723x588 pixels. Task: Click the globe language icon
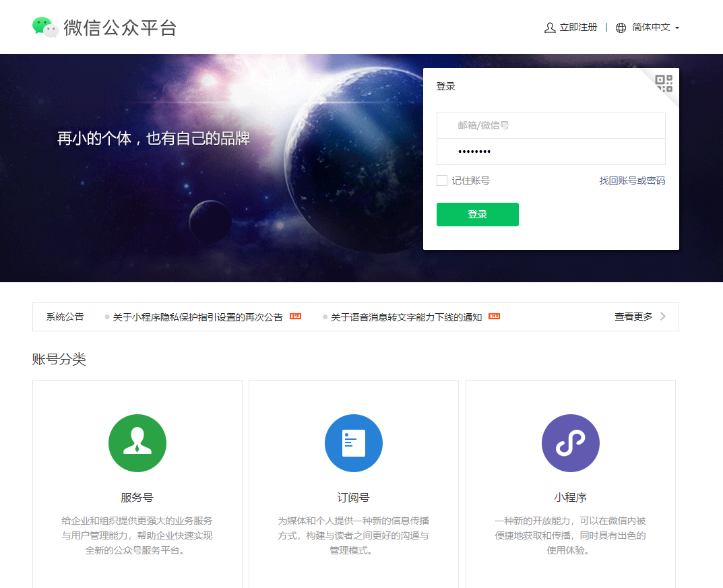coord(621,28)
